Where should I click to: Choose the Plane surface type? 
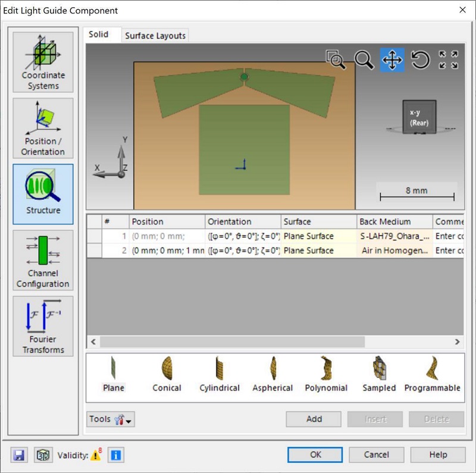113,374
